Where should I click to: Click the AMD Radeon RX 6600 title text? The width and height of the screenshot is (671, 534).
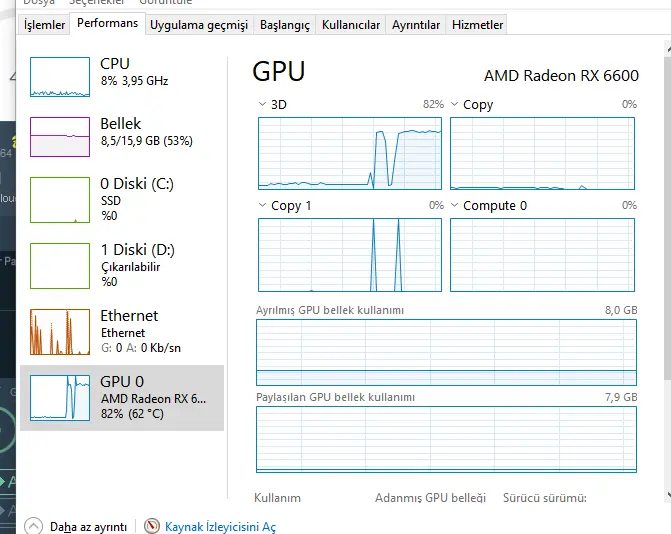[x=561, y=76]
